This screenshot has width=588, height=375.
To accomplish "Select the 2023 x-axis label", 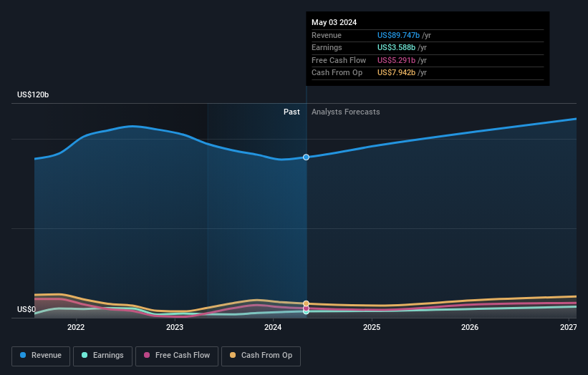I will (175, 327).
